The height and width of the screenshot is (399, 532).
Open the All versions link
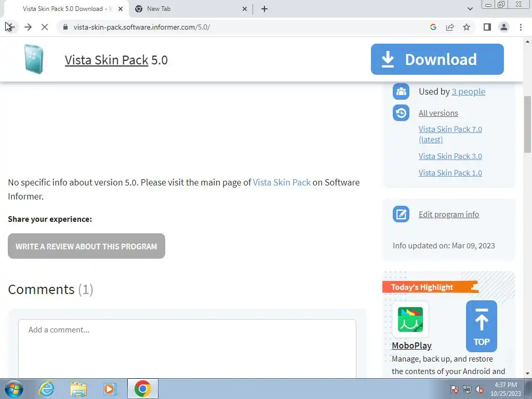pos(438,113)
